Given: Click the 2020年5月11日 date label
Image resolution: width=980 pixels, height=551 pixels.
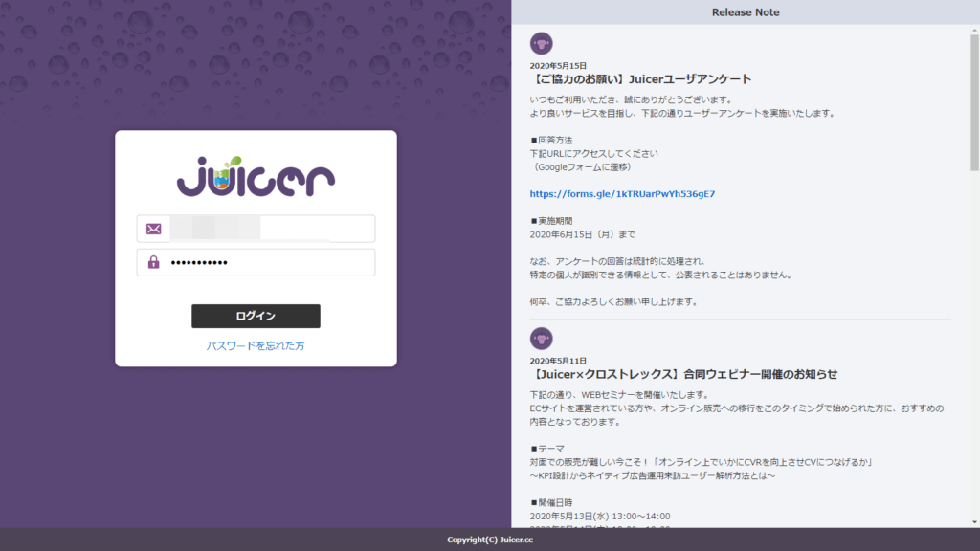Looking at the screenshot, I should point(558,361).
